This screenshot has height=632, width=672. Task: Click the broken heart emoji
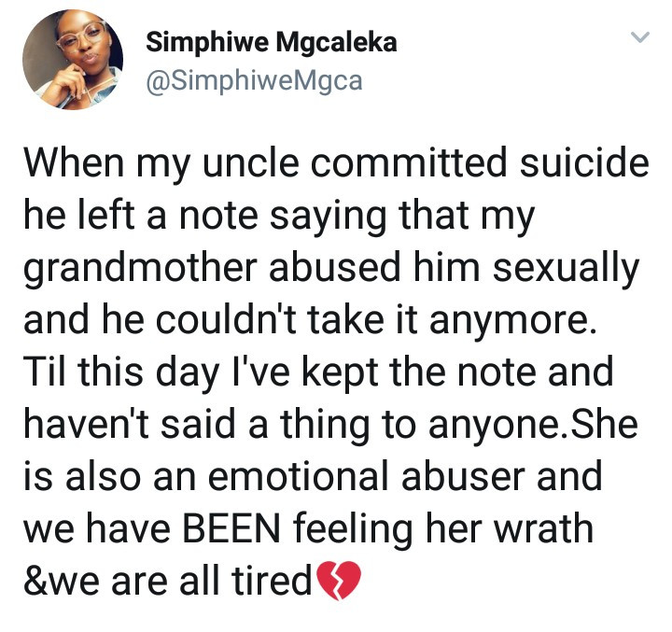click(x=338, y=583)
